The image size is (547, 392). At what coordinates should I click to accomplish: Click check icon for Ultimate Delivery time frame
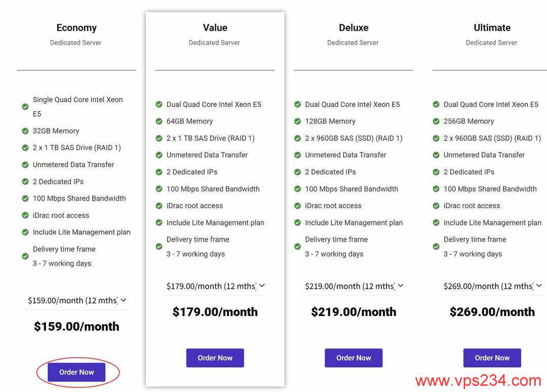(x=436, y=247)
